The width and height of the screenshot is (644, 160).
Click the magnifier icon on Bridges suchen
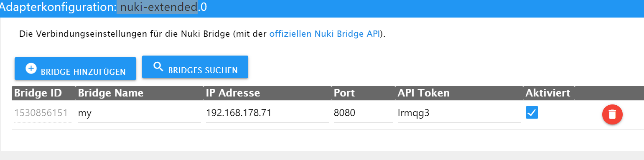coord(158,67)
